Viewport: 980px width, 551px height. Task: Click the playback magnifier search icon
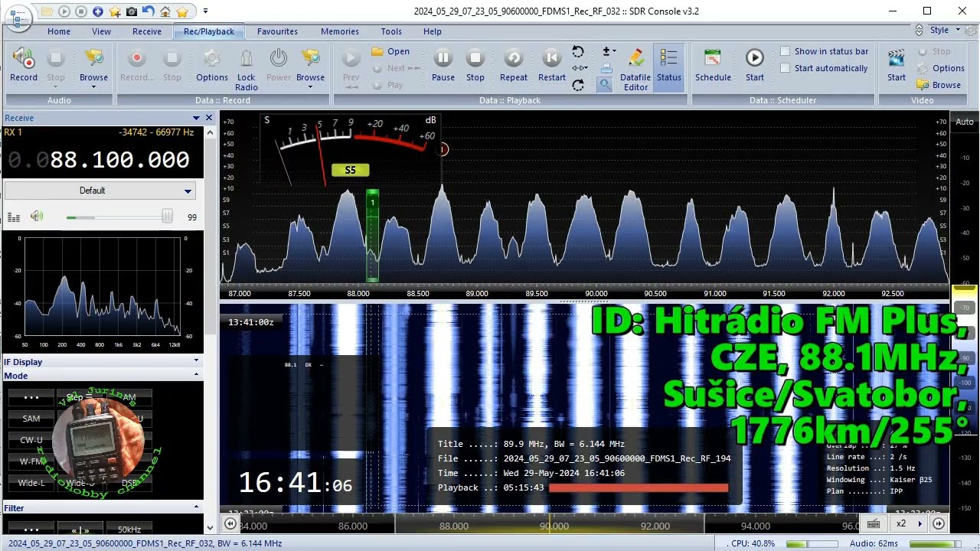(x=605, y=85)
